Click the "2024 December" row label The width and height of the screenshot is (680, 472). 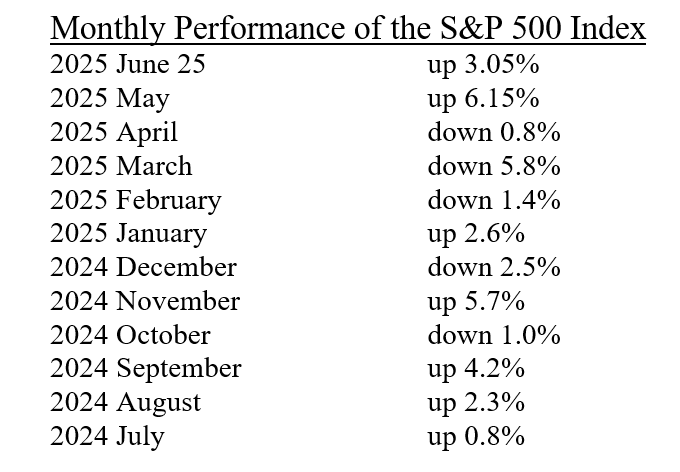143,267
